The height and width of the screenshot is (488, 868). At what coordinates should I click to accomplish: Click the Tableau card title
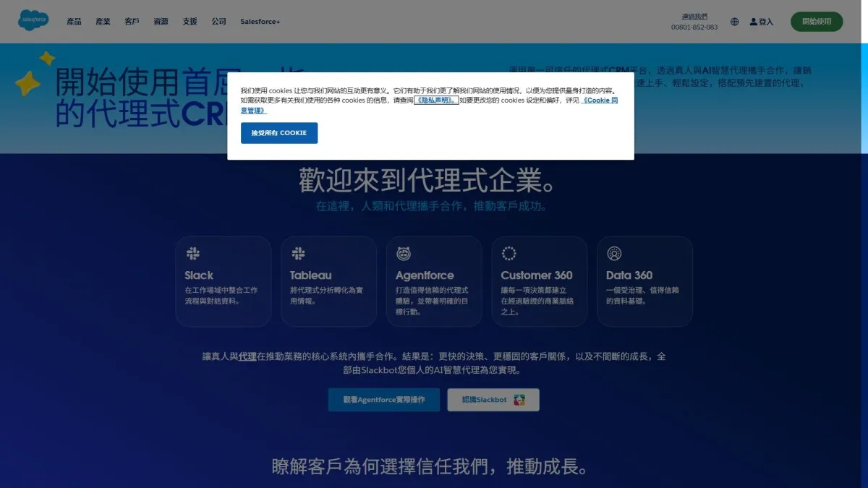311,275
